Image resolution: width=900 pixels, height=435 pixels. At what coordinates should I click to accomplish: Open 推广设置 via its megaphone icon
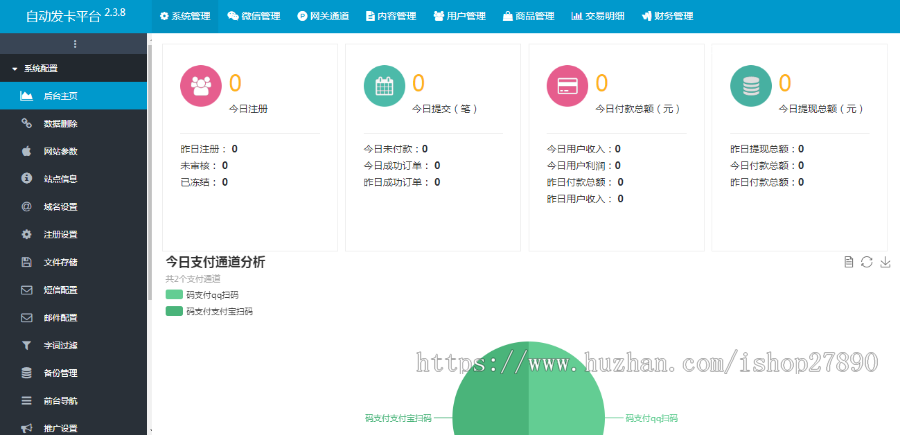(26, 428)
